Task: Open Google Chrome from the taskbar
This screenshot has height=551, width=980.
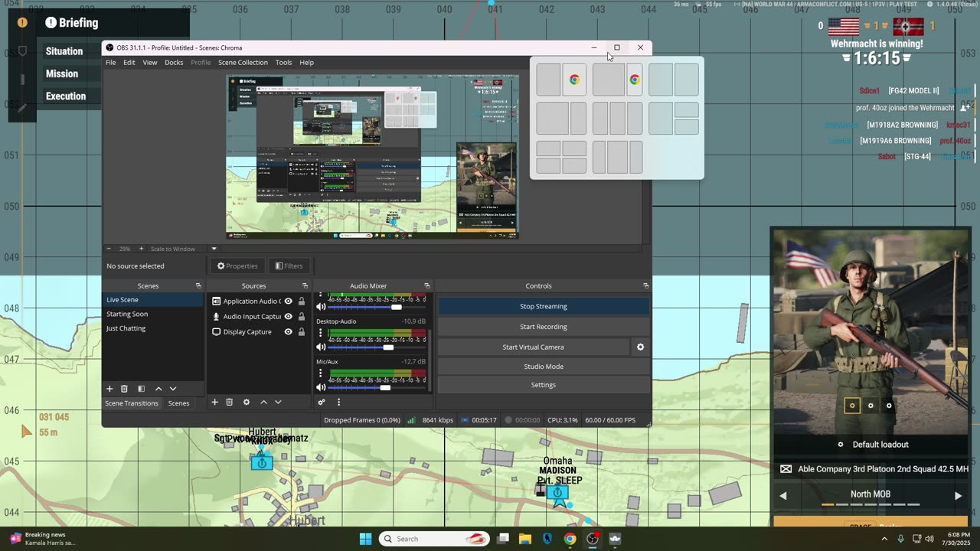Action: pyautogui.click(x=570, y=539)
